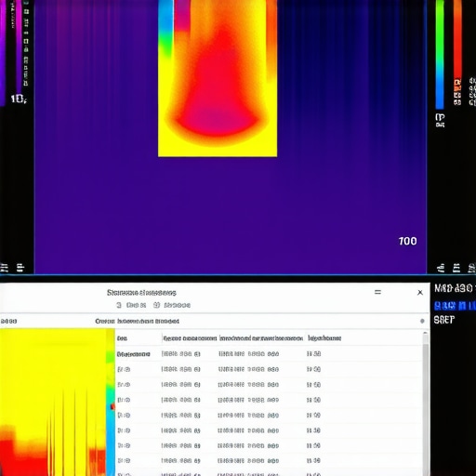Click the red marker on the thumbnail color strip

click(112, 406)
